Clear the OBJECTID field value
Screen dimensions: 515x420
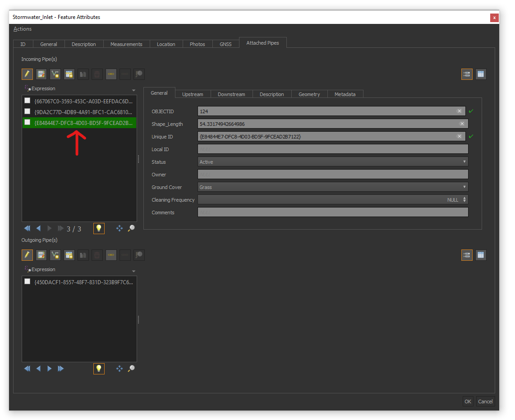point(460,111)
